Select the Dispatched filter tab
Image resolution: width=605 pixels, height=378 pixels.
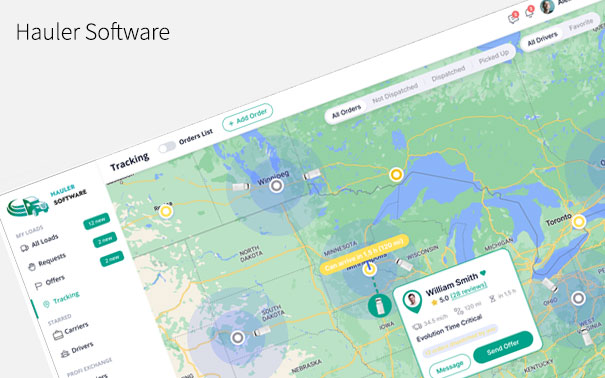tap(448, 73)
